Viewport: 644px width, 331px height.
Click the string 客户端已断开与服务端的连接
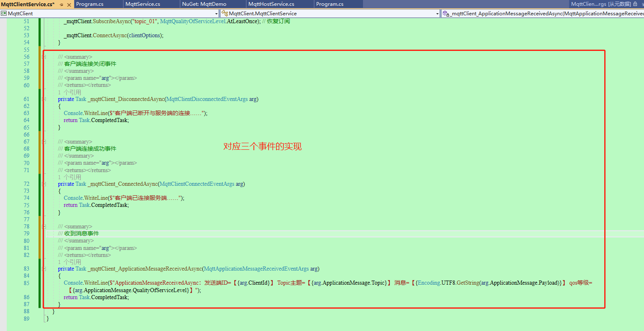pyautogui.click(x=152, y=113)
